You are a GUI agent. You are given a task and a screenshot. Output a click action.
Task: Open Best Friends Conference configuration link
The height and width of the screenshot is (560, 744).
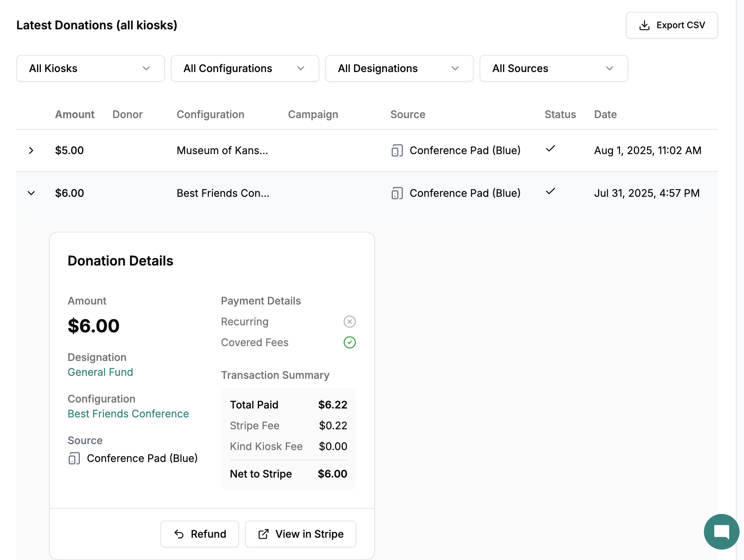(x=128, y=414)
